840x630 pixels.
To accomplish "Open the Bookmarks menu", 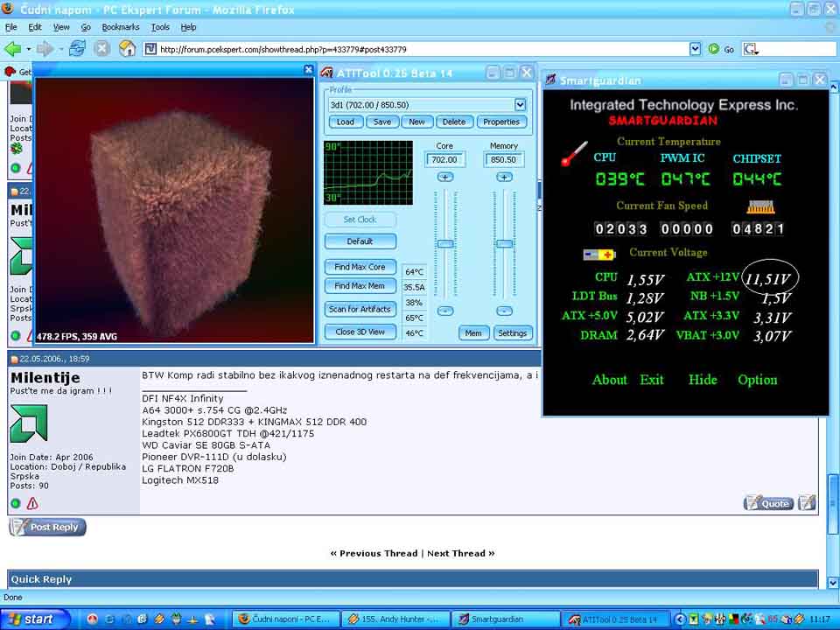I will click(x=119, y=27).
